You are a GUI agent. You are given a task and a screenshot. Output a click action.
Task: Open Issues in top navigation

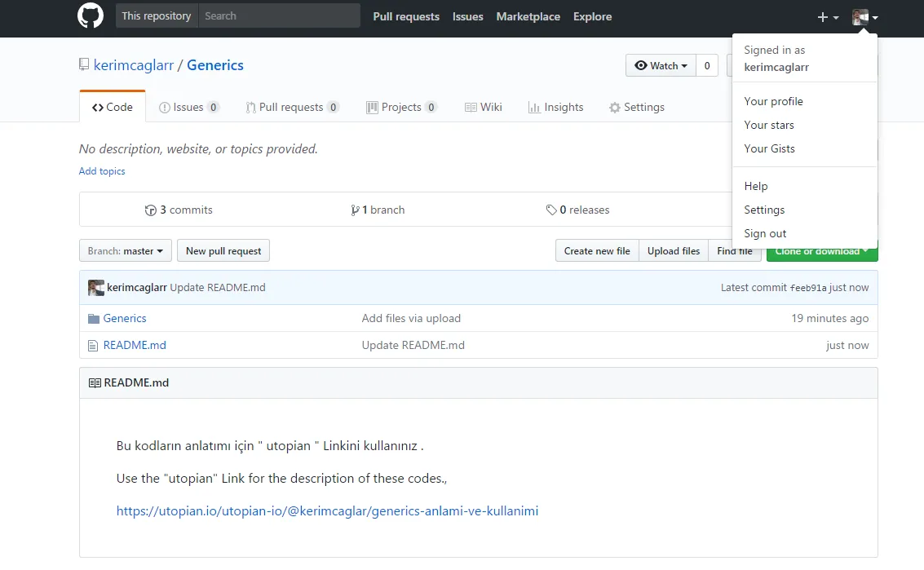click(x=468, y=16)
